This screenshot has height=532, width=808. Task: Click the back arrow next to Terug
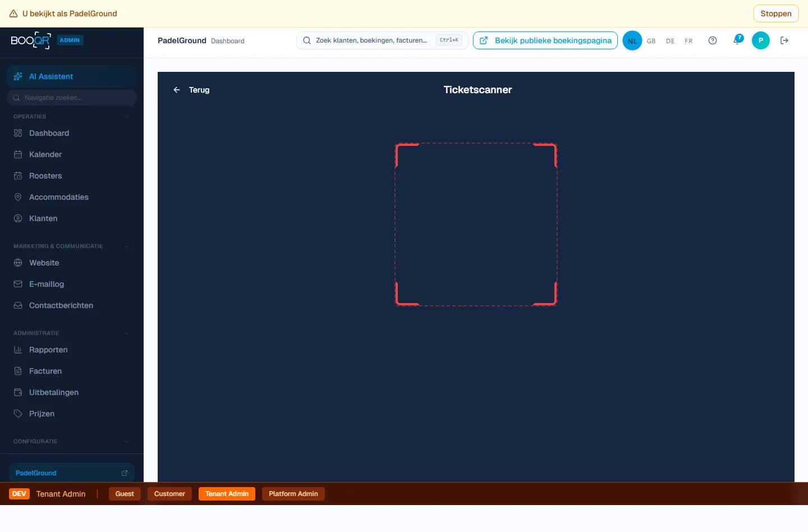(x=177, y=90)
